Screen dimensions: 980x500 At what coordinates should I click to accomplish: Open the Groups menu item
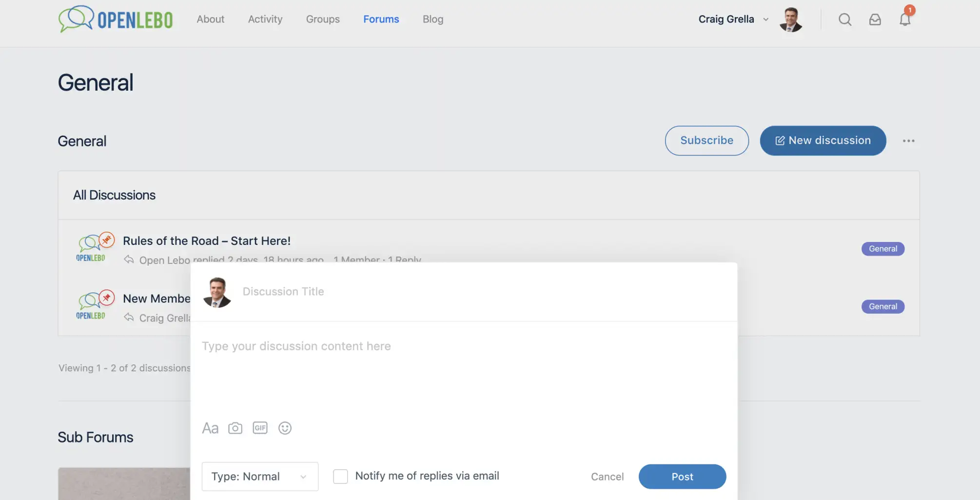click(323, 19)
